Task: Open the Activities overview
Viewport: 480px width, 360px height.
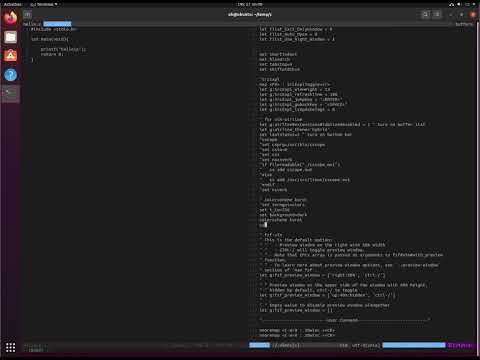Action: coord(12,4)
